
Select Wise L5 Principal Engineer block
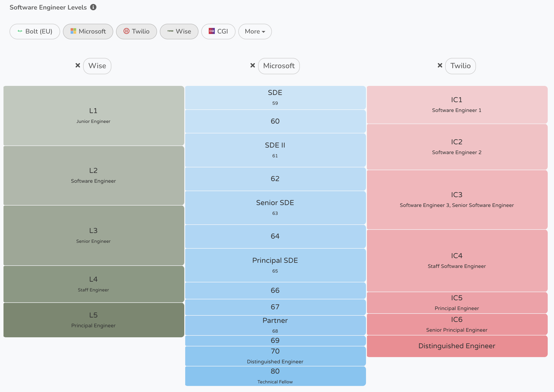click(94, 320)
